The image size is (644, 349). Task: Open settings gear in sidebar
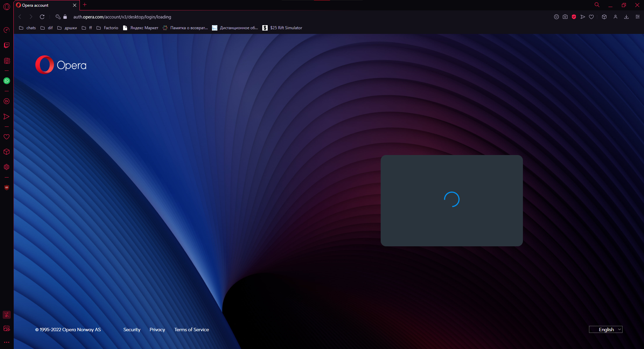pyautogui.click(x=6, y=167)
